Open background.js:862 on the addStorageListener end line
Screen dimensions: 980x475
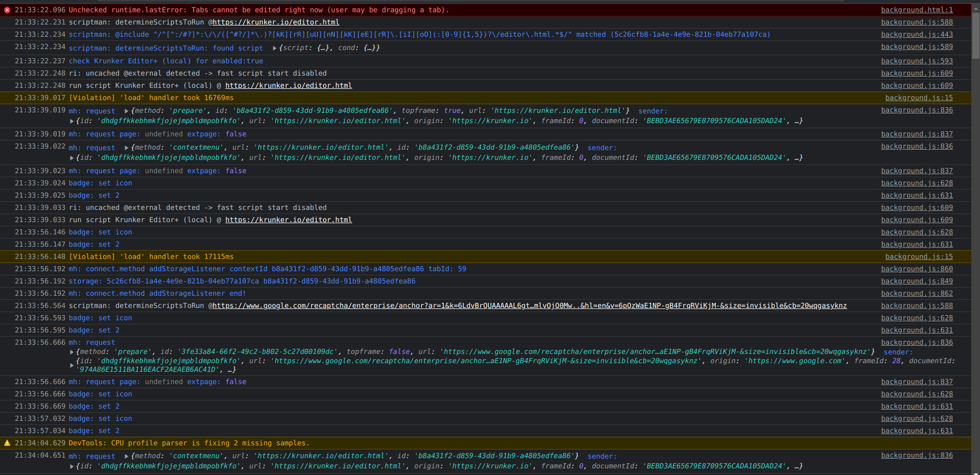point(917,293)
